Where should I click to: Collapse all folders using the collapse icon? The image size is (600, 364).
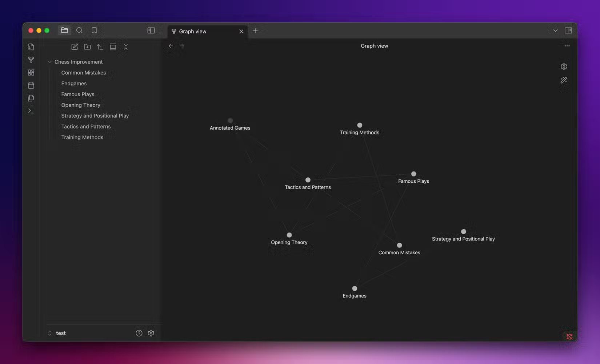126,46
